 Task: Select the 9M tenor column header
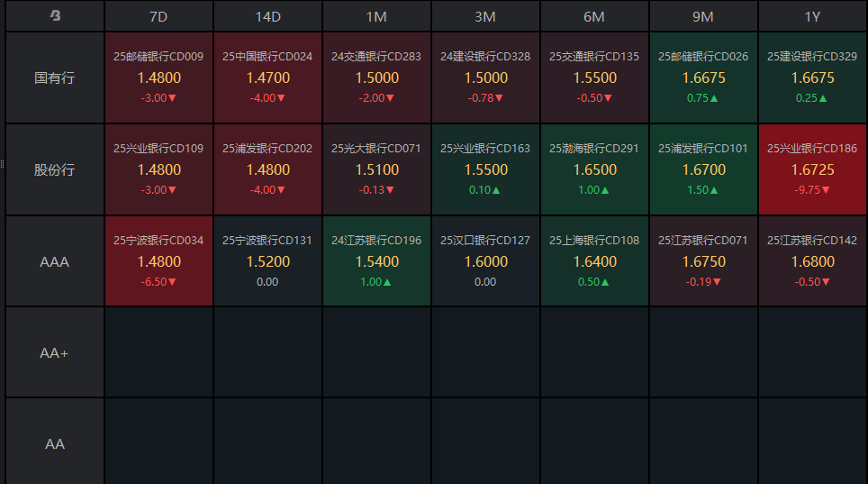tap(703, 16)
